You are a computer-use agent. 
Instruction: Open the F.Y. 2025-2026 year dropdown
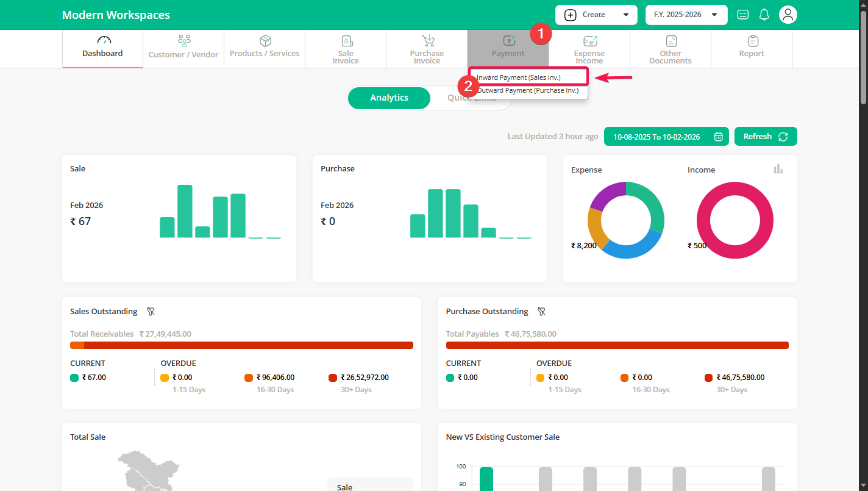pos(686,15)
